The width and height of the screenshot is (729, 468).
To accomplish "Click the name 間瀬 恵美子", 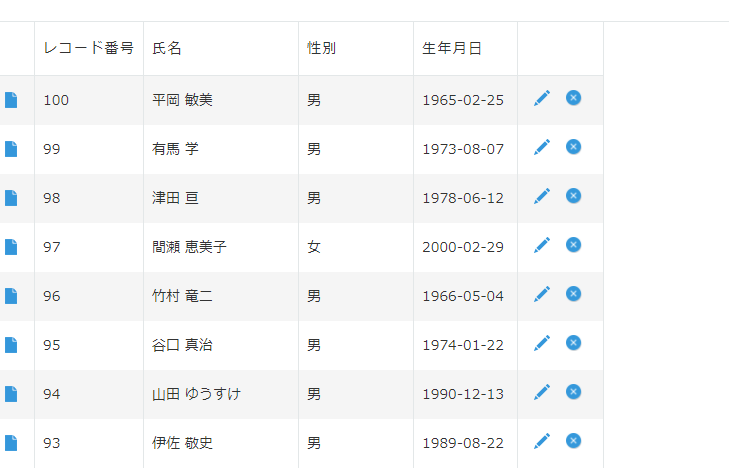I will pyautogui.click(x=189, y=247).
